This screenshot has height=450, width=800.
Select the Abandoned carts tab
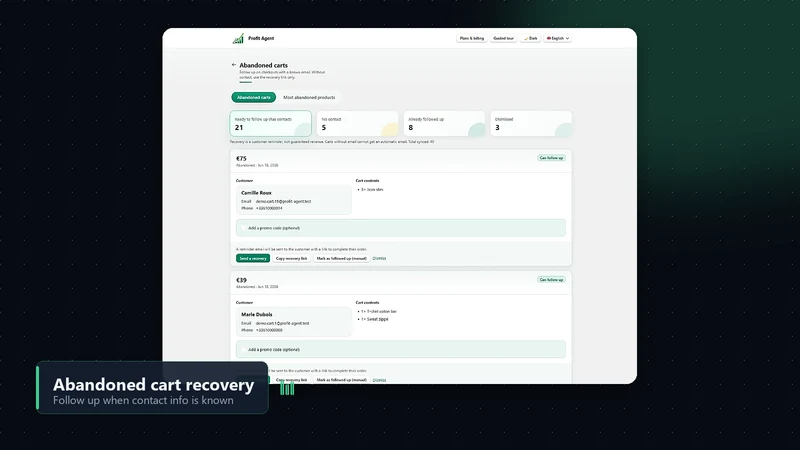(254, 97)
